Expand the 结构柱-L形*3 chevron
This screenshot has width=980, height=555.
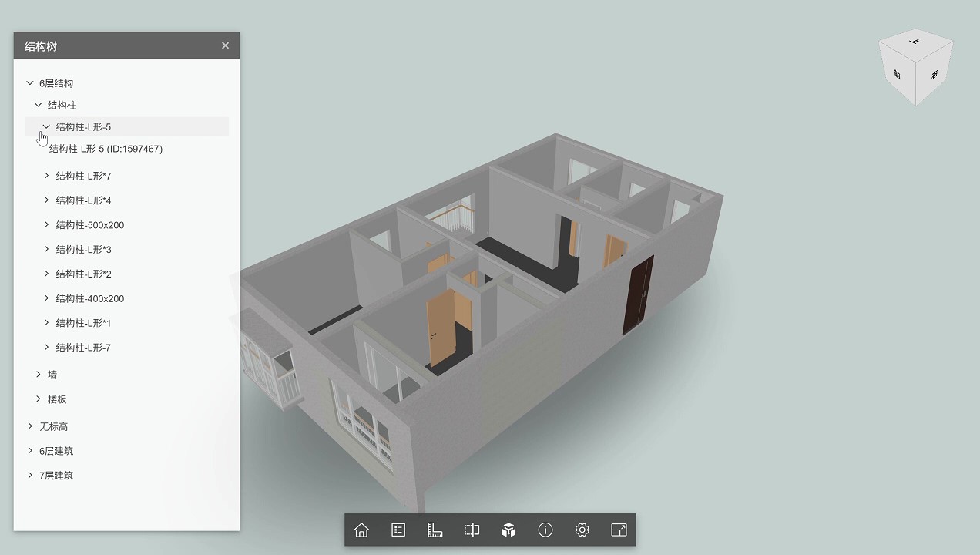tap(46, 249)
